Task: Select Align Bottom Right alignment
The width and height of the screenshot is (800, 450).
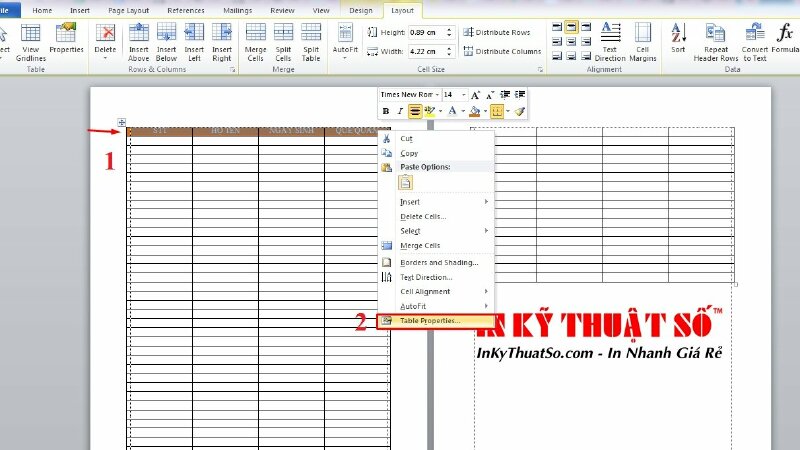Action: tap(586, 56)
